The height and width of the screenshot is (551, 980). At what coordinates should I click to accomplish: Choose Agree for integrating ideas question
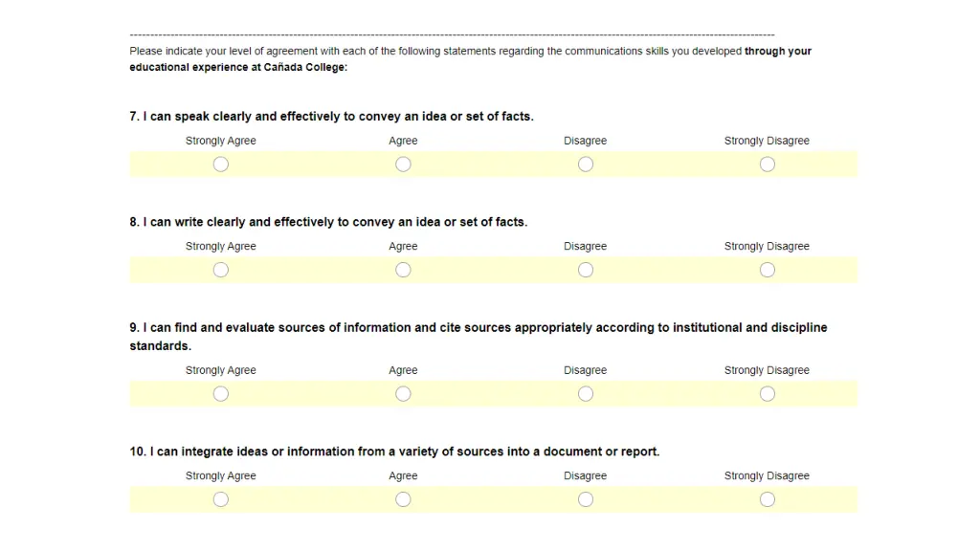(403, 499)
